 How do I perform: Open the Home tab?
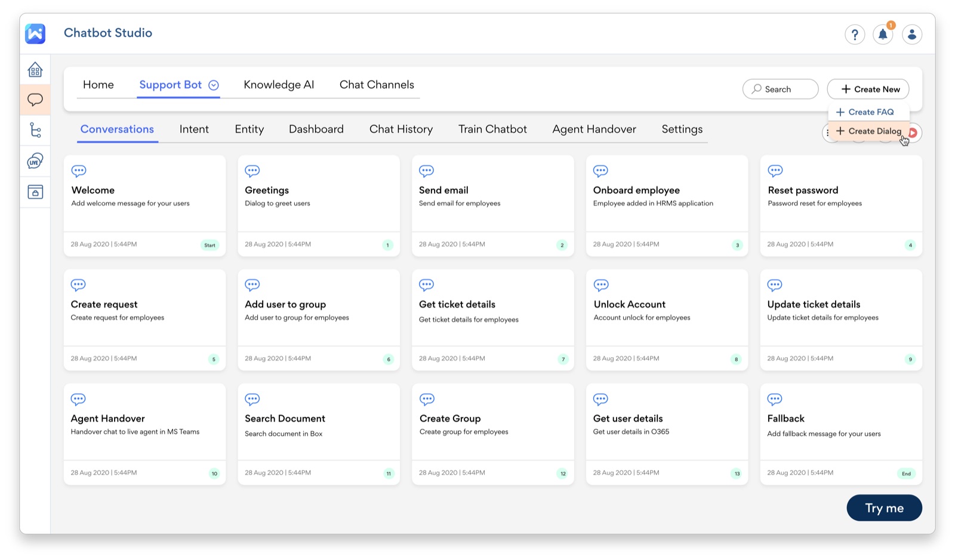pyautogui.click(x=98, y=85)
